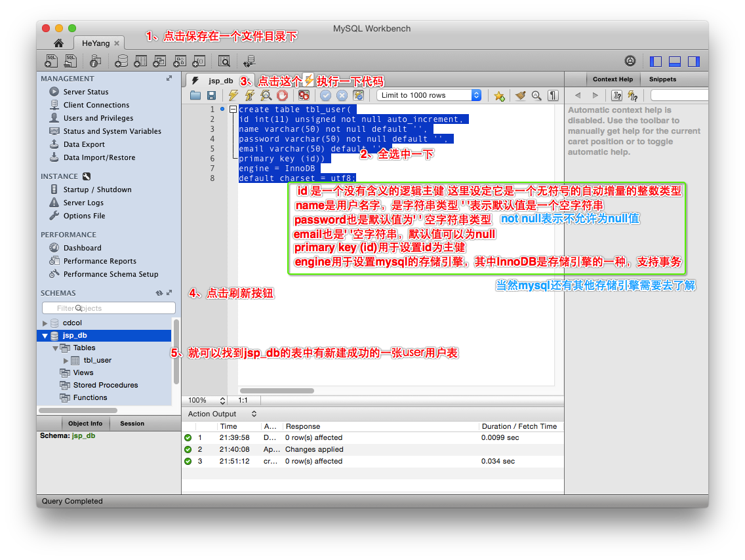The image size is (745, 560).
Task: Switch to the Session tab
Action: click(132, 423)
